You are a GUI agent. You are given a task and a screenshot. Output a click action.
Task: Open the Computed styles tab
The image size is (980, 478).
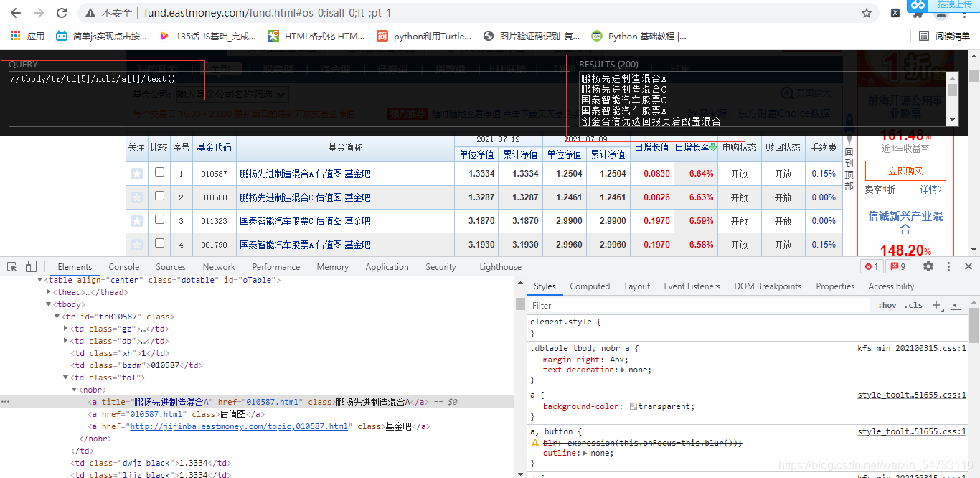(590, 286)
